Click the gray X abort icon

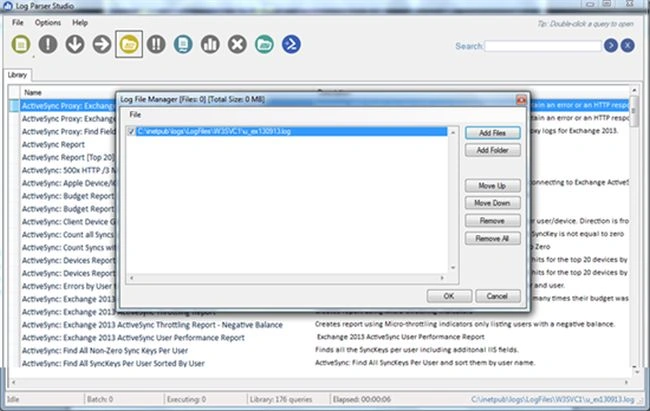click(x=237, y=44)
